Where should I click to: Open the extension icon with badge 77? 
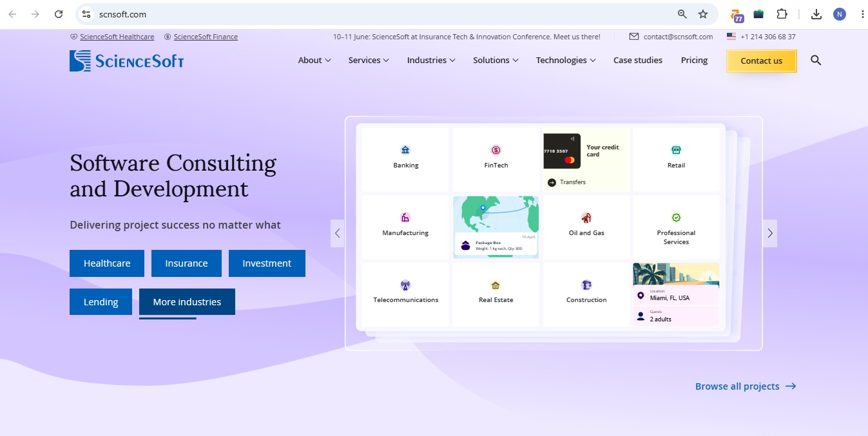[737, 15]
